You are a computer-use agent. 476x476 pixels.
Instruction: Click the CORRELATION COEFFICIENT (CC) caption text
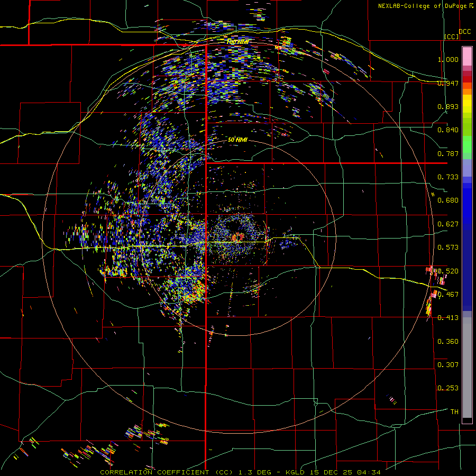(x=167, y=472)
